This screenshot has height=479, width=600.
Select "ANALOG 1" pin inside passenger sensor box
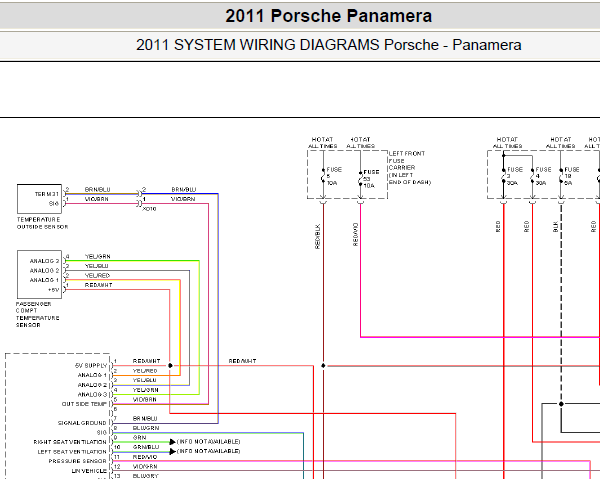[44, 280]
